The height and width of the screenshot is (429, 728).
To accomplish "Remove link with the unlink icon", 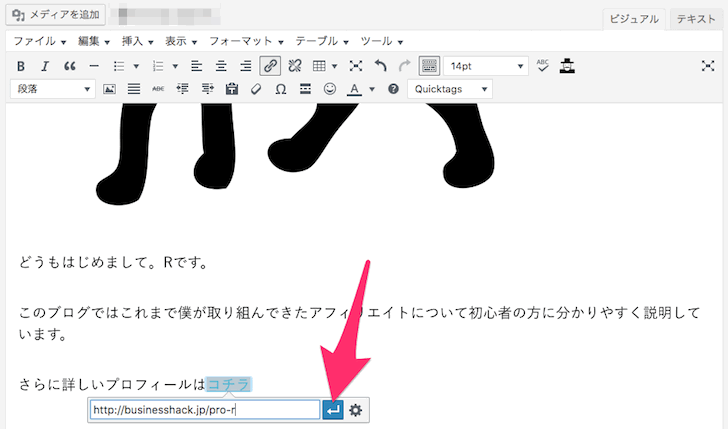I will click(295, 66).
